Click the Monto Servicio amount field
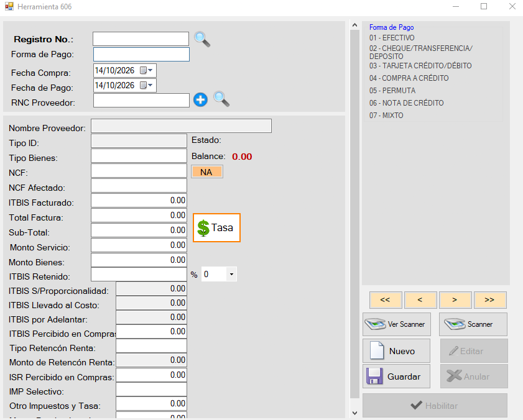This screenshot has width=523, height=420. point(139,245)
